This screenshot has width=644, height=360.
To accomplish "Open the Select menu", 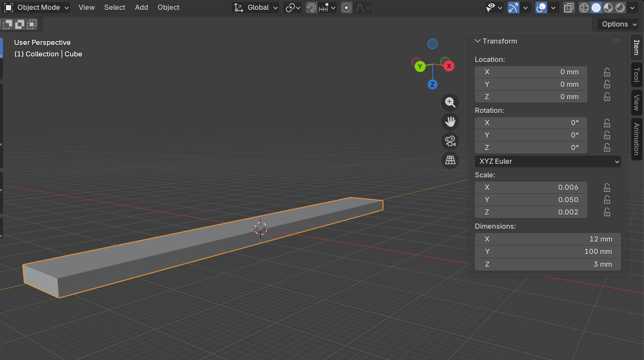I will pos(115,8).
